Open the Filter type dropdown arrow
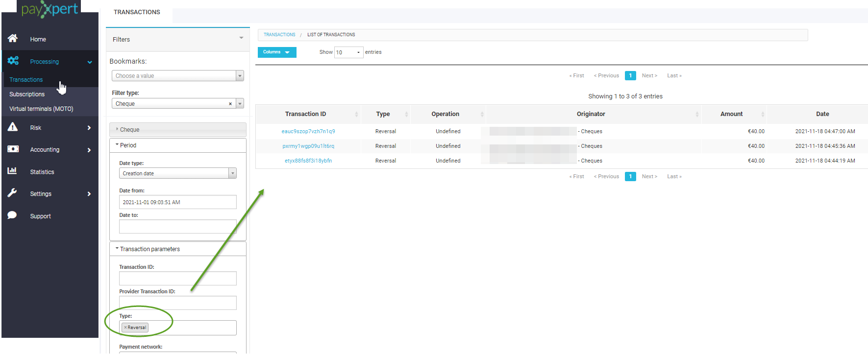 [240, 104]
